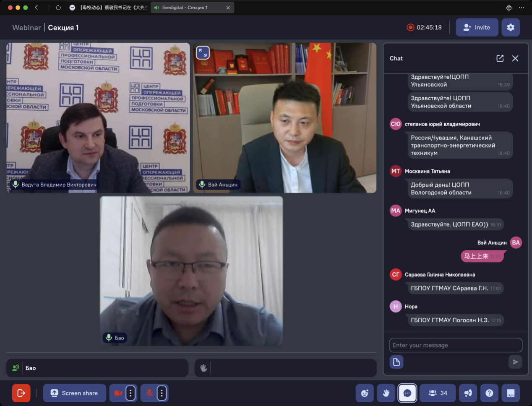Open the help question mark
This screenshot has width=532, height=406.
click(489, 393)
